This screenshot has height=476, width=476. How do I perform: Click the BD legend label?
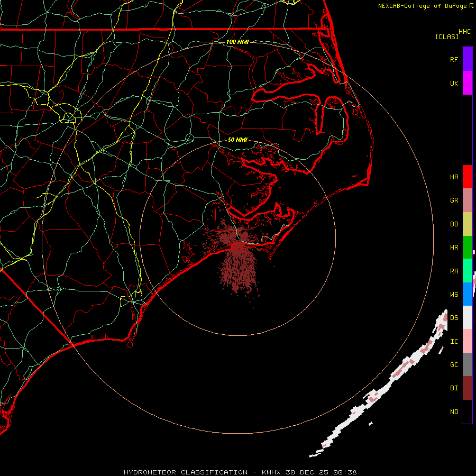point(454,224)
